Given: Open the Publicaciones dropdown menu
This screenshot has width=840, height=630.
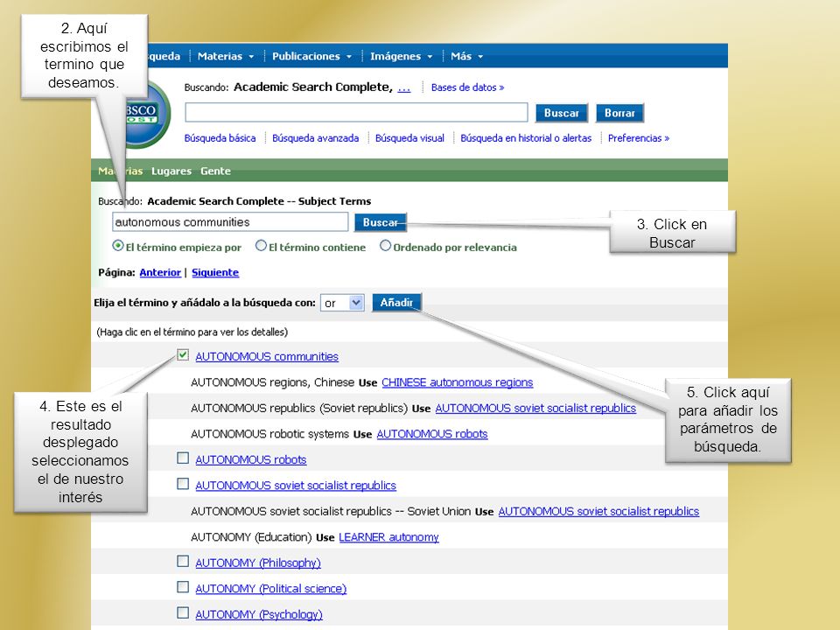Looking at the screenshot, I should 311,56.
